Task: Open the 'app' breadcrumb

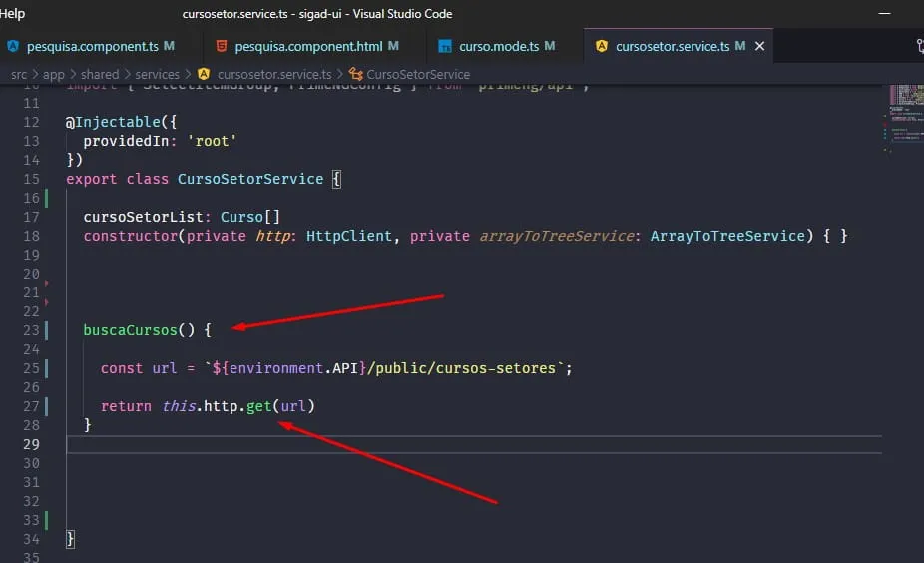Action: pyautogui.click(x=54, y=74)
